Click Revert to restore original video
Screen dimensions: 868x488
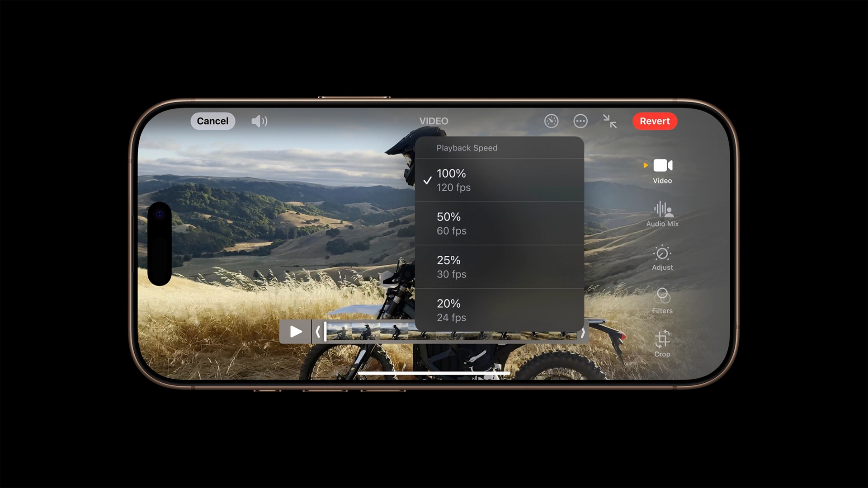pyautogui.click(x=654, y=121)
